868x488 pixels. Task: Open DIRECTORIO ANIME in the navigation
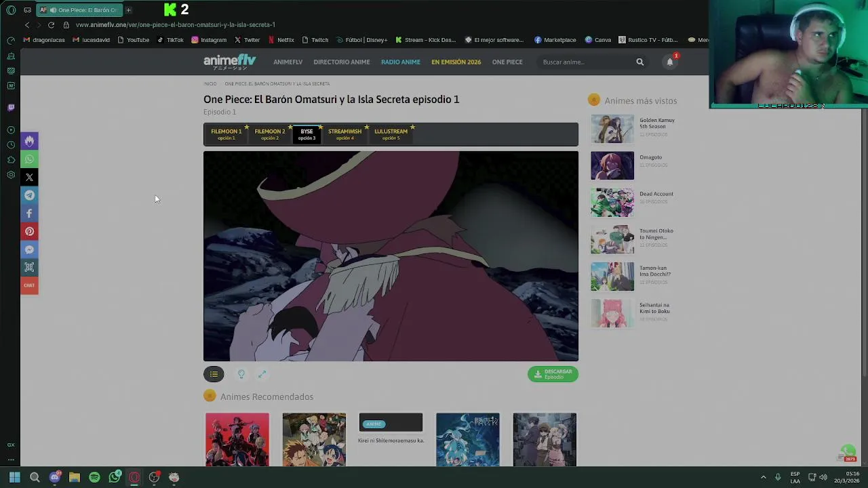[x=342, y=62]
